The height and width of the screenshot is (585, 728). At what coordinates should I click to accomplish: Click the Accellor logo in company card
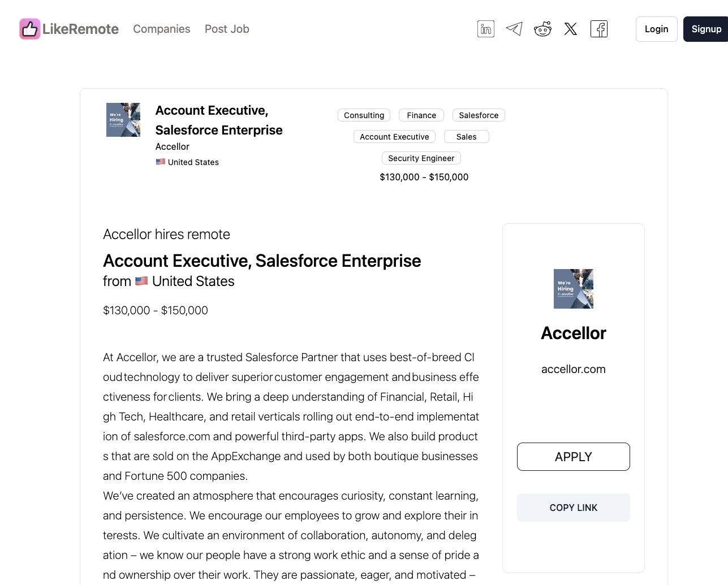[x=574, y=289]
